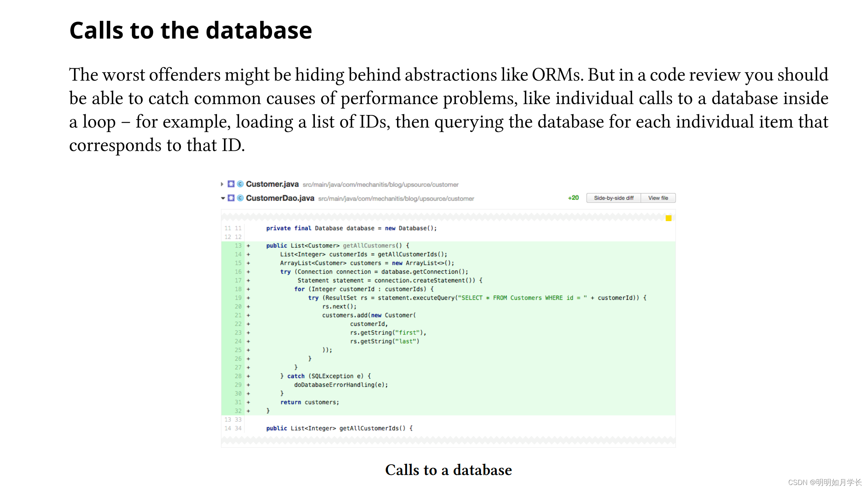Image resolution: width=868 pixels, height=490 pixels.
Task: Click the added-file icon beside CustomerDao.java
Action: pos(231,198)
